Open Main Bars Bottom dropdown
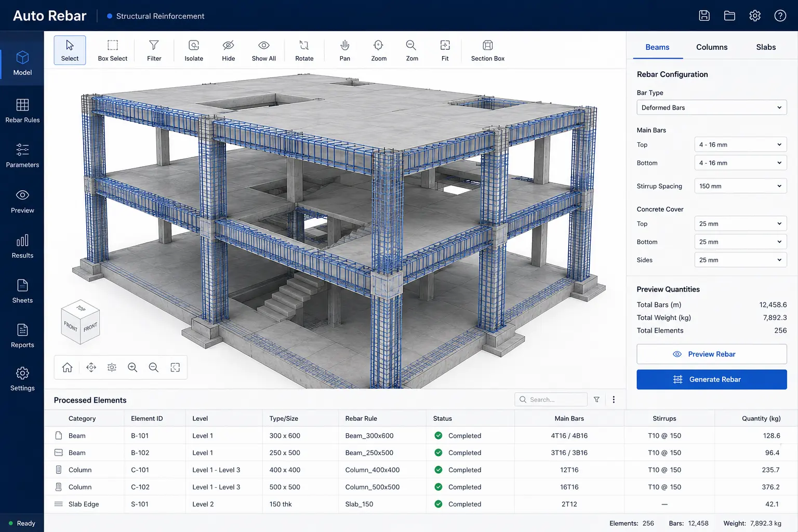 pyautogui.click(x=740, y=163)
